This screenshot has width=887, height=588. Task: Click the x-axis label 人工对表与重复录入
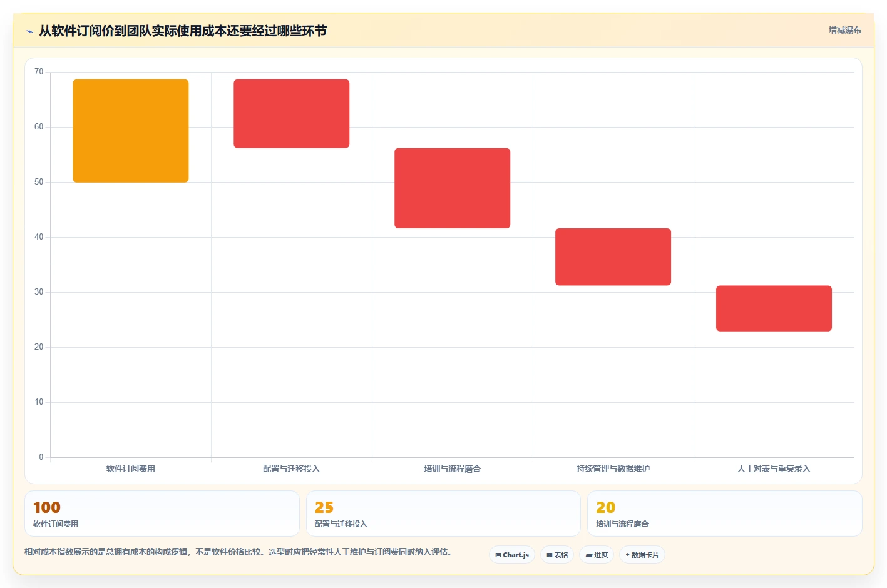(774, 469)
